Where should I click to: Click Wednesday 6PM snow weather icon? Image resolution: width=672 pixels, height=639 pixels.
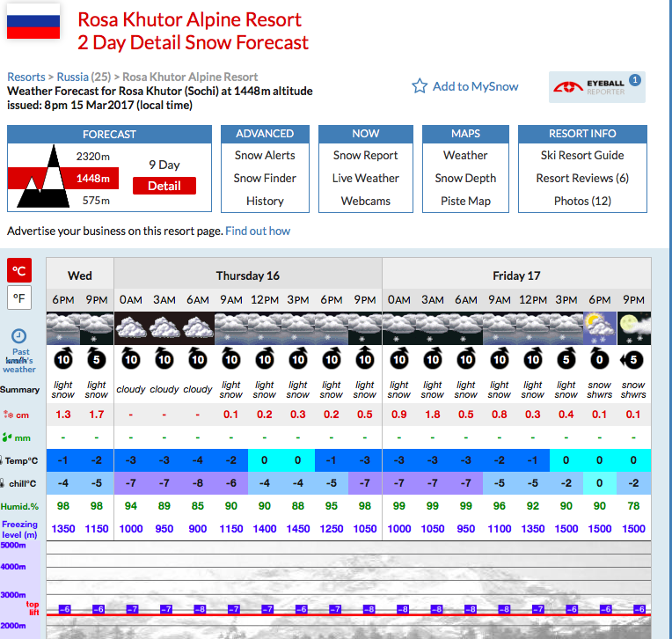coord(63,328)
